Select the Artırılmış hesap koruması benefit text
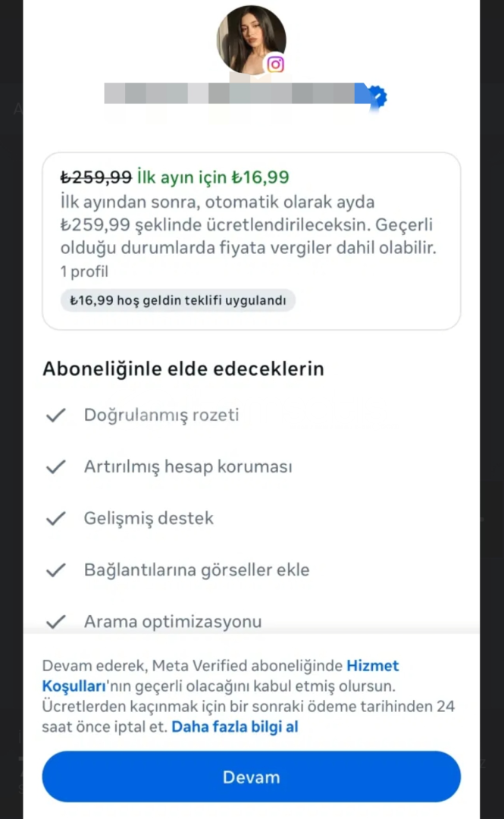Viewport: 504px width, 819px height. click(x=188, y=467)
